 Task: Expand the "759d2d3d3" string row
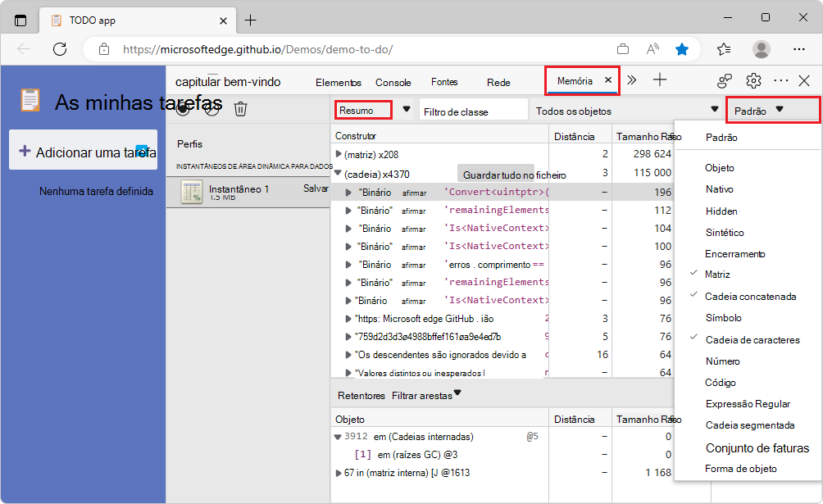click(348, 337)
